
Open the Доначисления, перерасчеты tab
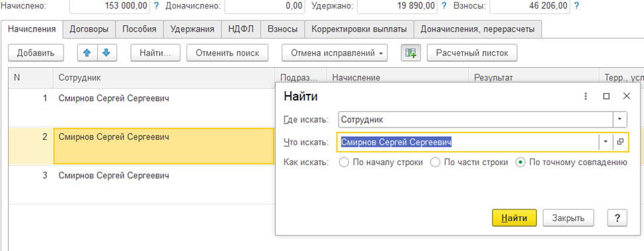pyautogui.click(x=477, y=29)
